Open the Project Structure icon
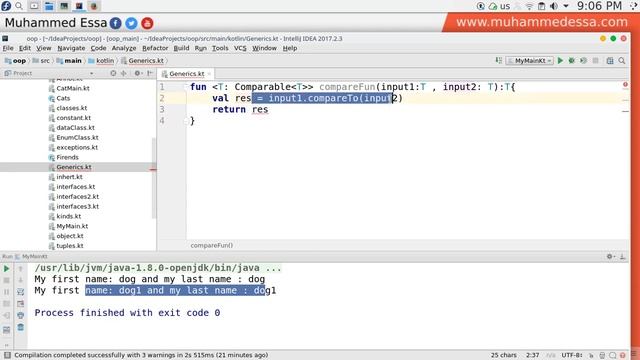The width and height of the screenshot is (640, 360). point(610,60)
